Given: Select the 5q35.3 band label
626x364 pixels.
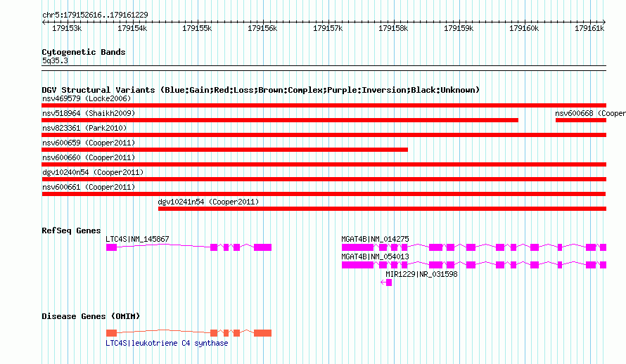Looking at the screenshot, I should (55, 60).
